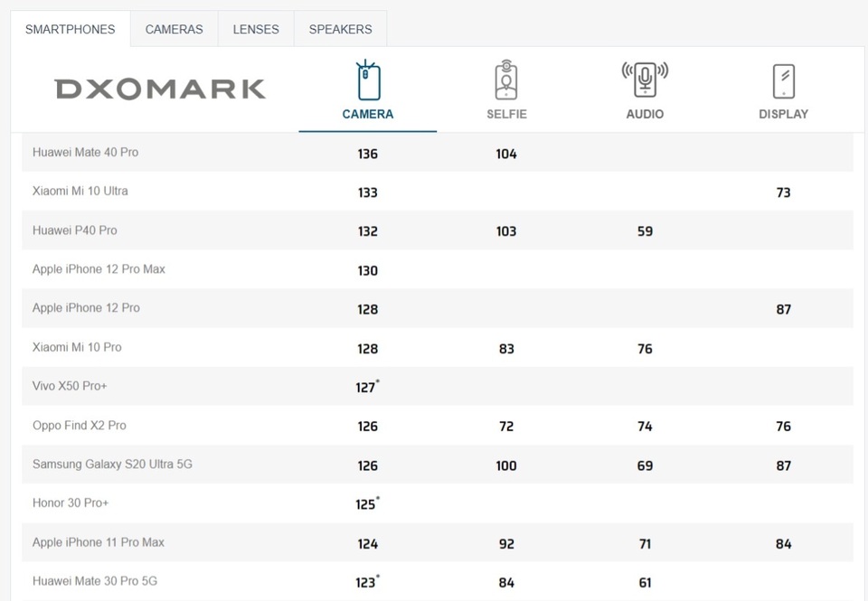Click Oppo Find X2 Pro selfie score 72

coord(506,427)
